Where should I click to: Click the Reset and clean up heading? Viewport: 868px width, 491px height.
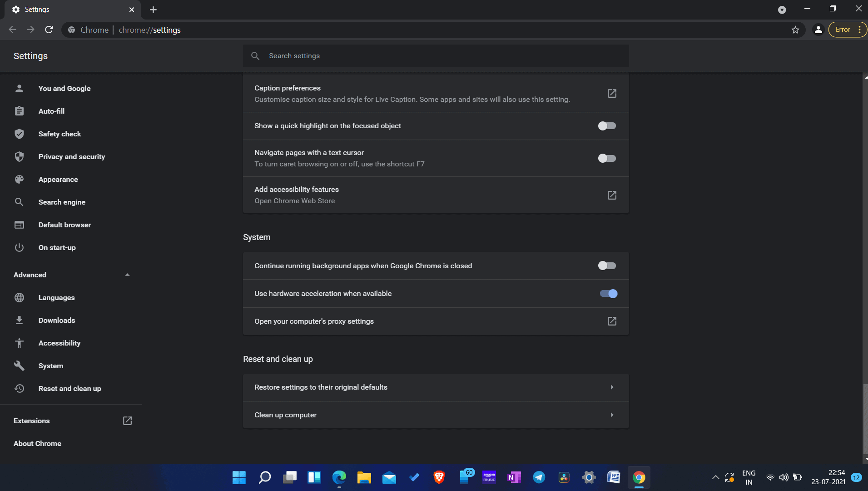click(x=278, y=359)
